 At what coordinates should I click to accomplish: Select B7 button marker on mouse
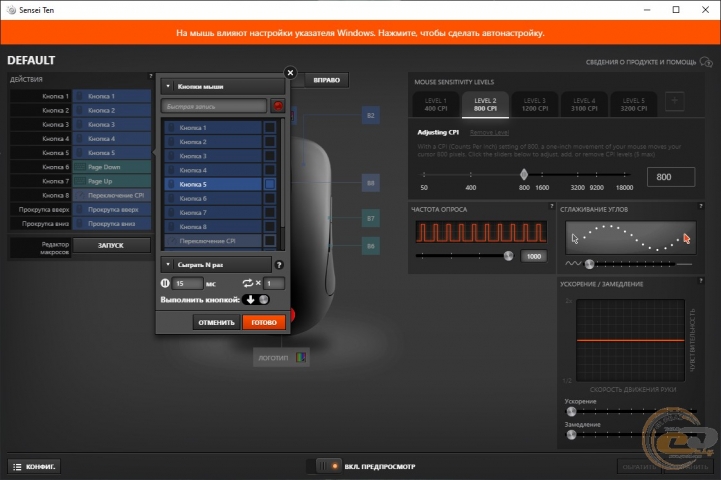coord(371,218)
